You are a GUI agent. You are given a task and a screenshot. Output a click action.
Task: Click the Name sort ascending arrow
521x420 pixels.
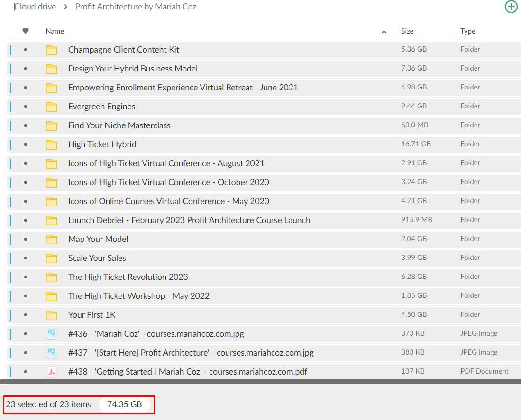click(x=384, y=32)
